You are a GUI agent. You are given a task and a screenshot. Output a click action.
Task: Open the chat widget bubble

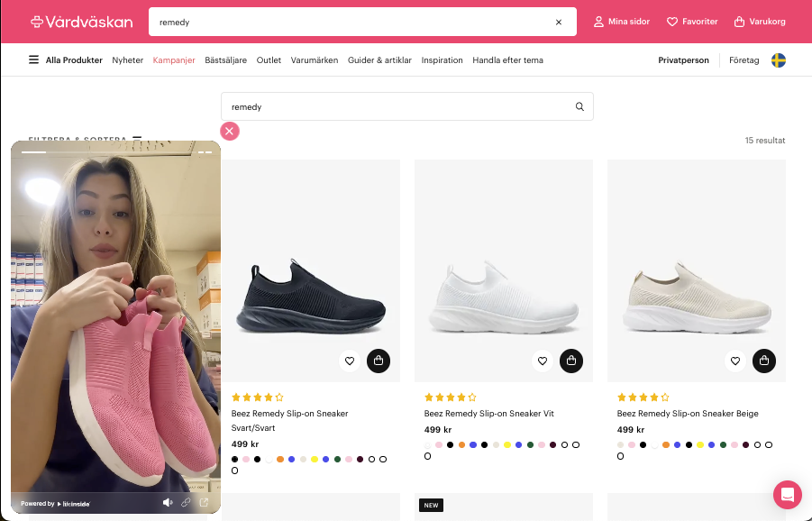point(787,495)
